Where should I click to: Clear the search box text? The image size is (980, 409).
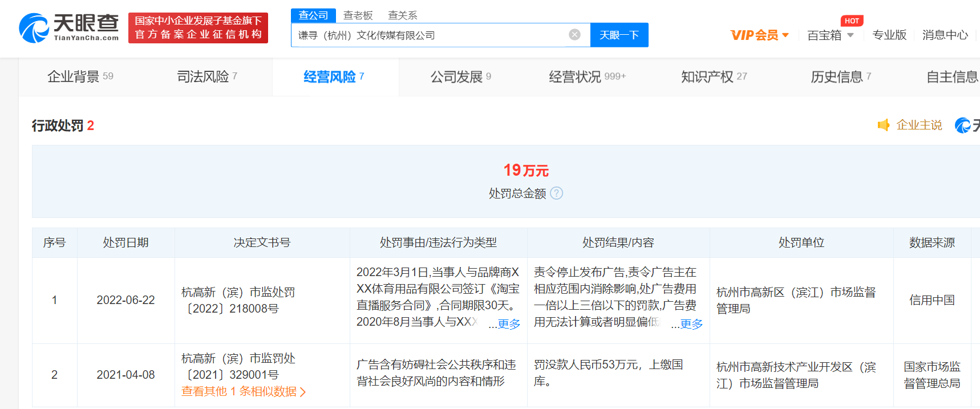(574, 35)
